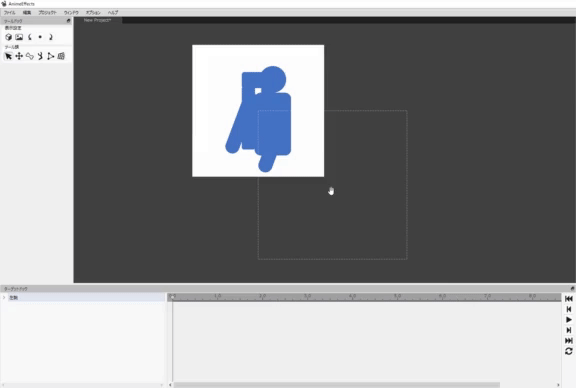Click the tool dock float button
The height and width of the screenshot is (388, 576).
(x=68, y=21)
